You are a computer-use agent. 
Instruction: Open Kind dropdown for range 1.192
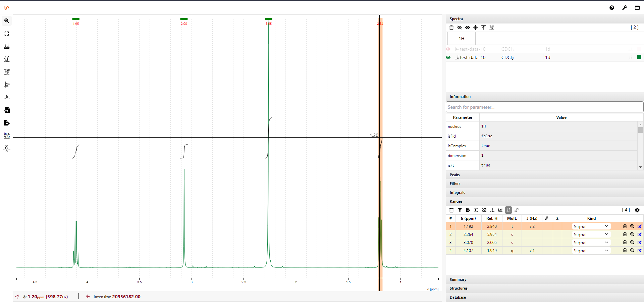tap(591, 226)
